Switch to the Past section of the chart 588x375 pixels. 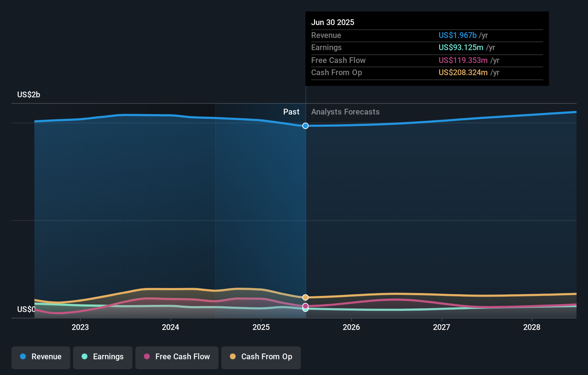click(291, 112)
